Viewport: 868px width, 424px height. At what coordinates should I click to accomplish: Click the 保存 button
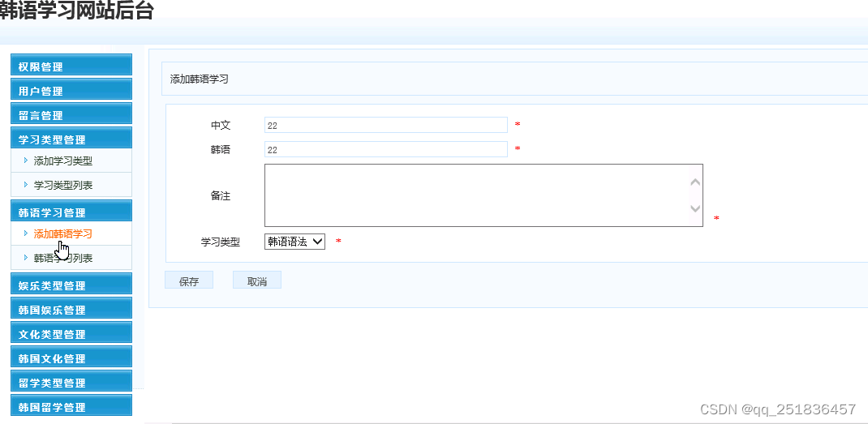[x=189, y=280]
